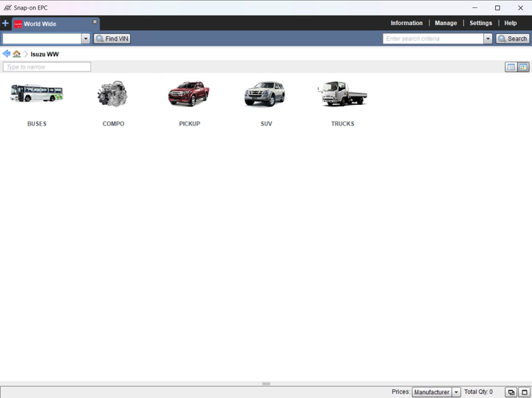The height and width of the screenshot is (398, 532).
Task: Click the Isuzu WW breadcrumb
Action: [44, 54]
